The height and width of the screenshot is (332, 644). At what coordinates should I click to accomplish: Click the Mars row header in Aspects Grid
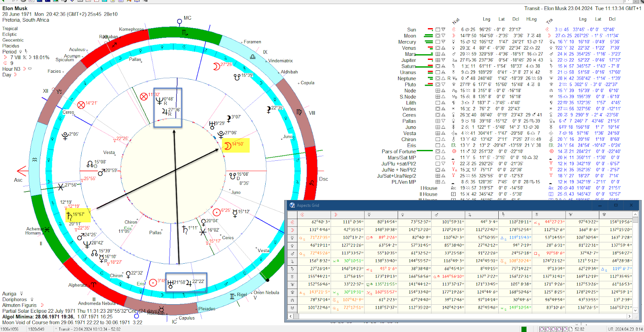292,254
